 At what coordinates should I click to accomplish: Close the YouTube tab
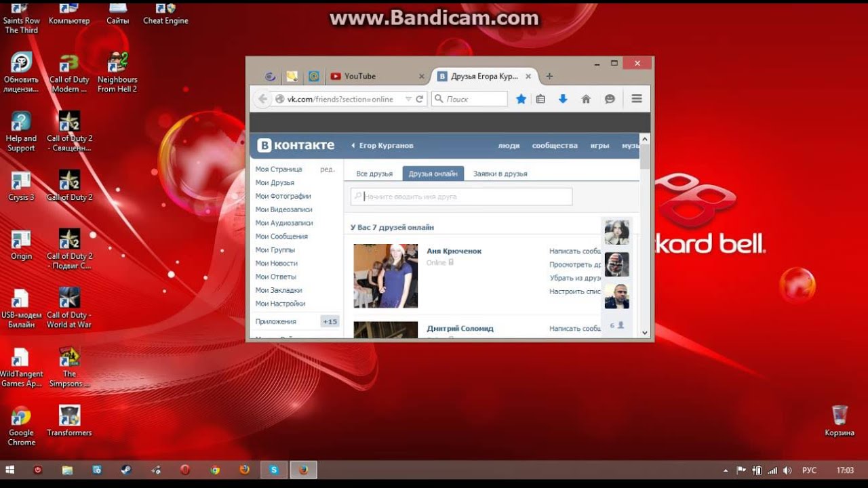[422, 77]
